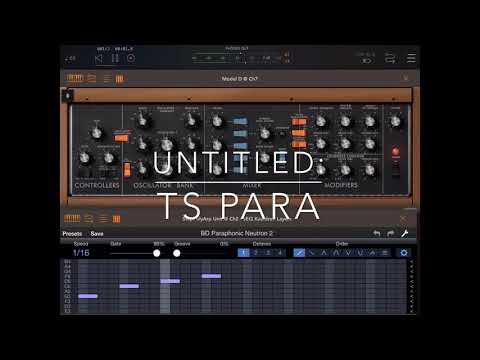This screenshot has height=360, width=480.
Task: Redo with the right arrow icon
Action: 390,233
